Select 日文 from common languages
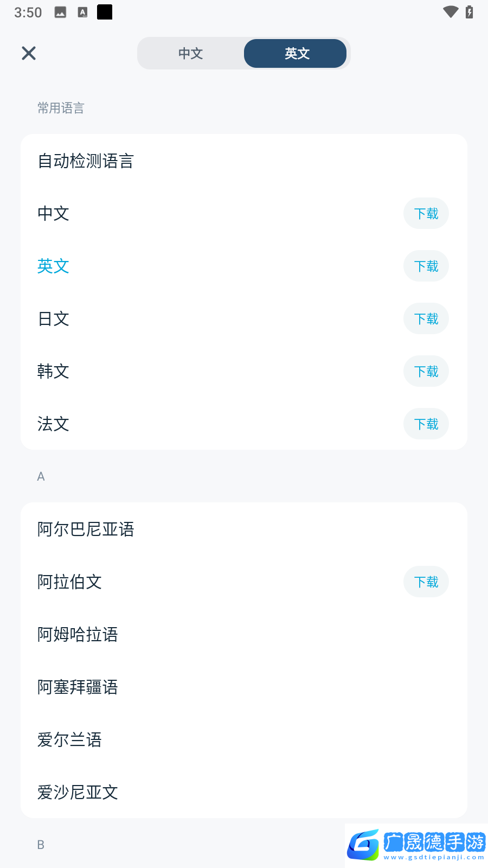The image size is (488, 868). coord(54,319)
